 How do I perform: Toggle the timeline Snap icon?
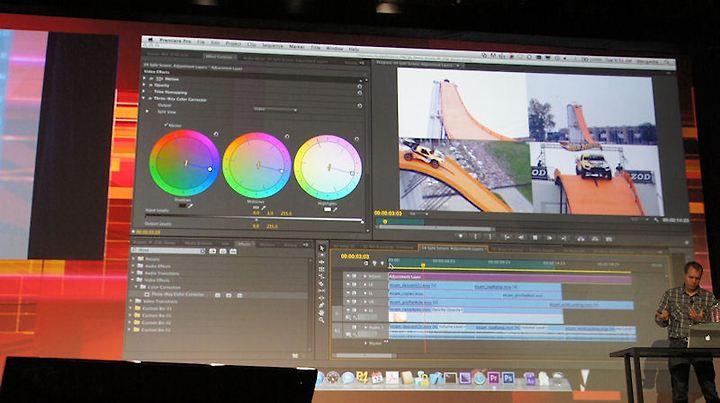366,263
